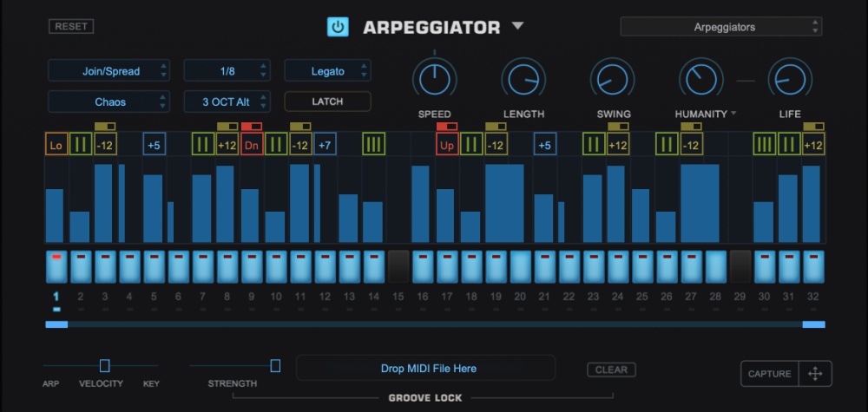The height and width of the screenshot is (412, 868).
Task: Disable the step 1 button
Action: coord(56,266)
